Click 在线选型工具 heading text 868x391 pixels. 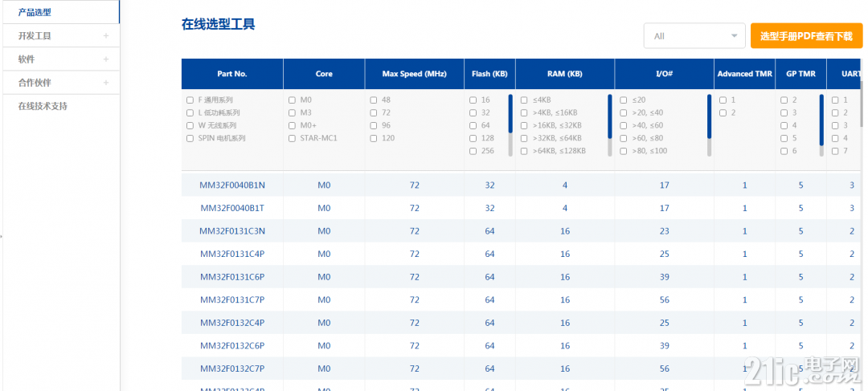tap(218, 24)
